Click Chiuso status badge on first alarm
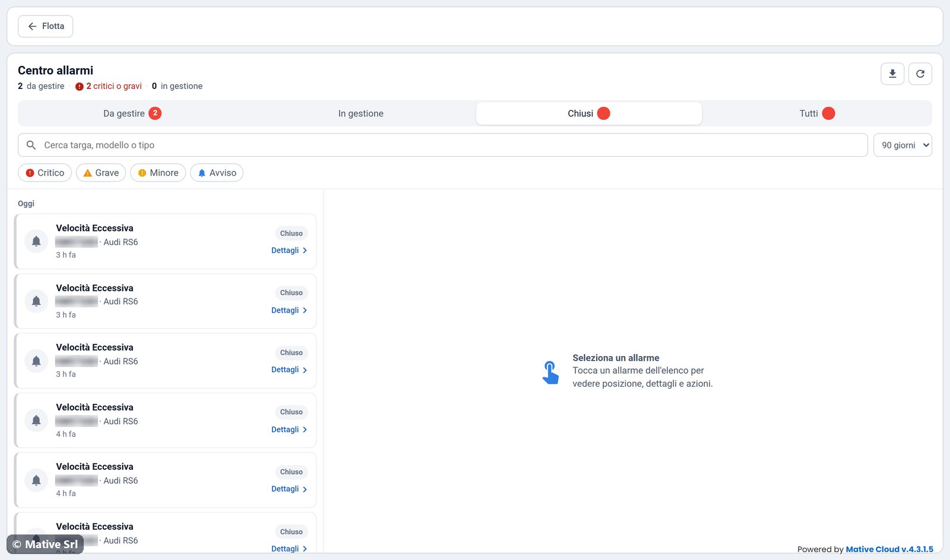The height and width of the screenshot is (560, 950). (292, 233)
